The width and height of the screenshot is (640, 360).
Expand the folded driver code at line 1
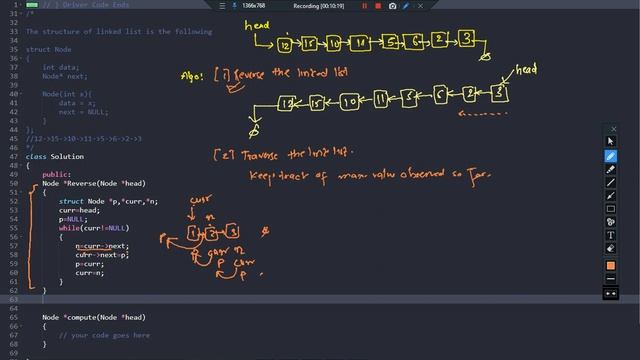click(x=32, y=5)
